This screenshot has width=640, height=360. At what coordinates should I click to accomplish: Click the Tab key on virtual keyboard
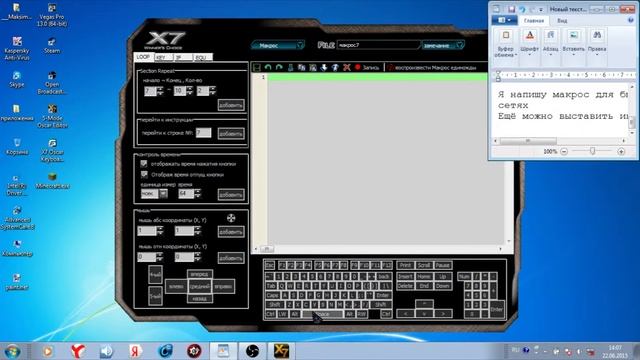click(x=271, y=286)
